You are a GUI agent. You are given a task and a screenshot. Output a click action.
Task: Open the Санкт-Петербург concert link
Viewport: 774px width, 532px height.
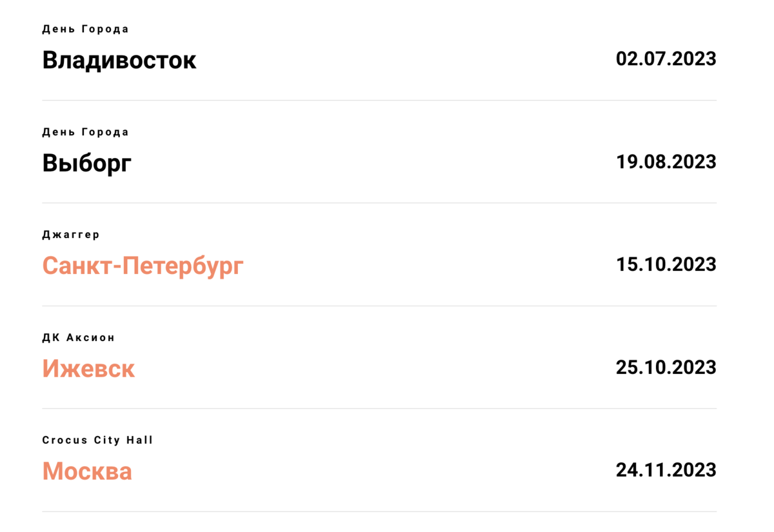tap(143, 266)
